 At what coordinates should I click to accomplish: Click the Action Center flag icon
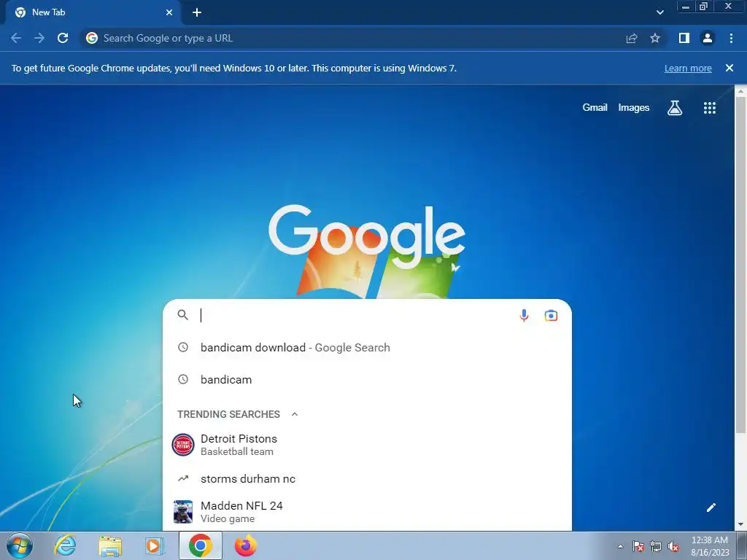pos(638,547)
